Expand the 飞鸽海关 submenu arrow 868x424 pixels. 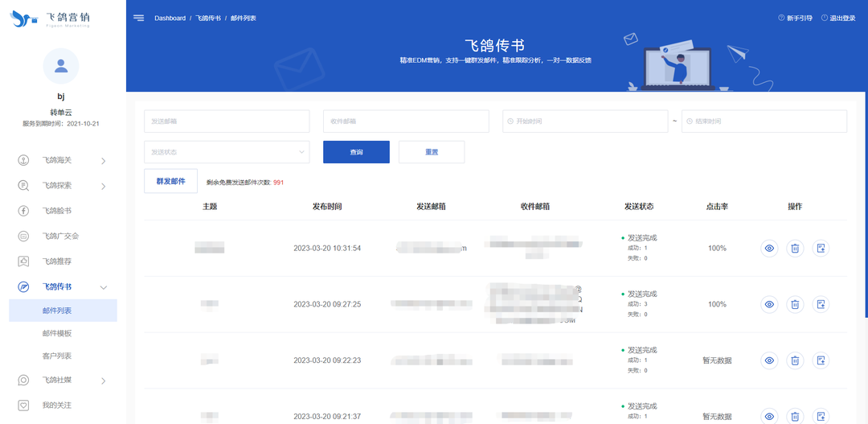[104, 161]
